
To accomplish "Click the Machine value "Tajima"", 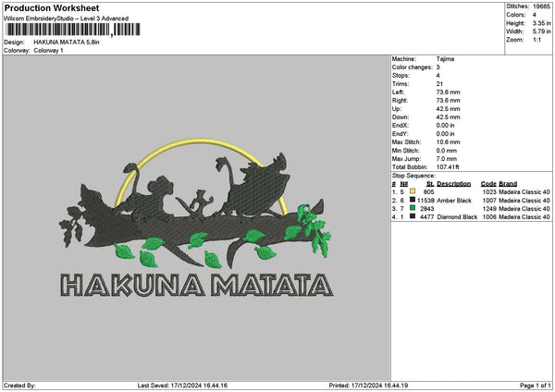I will click(445, 59).
